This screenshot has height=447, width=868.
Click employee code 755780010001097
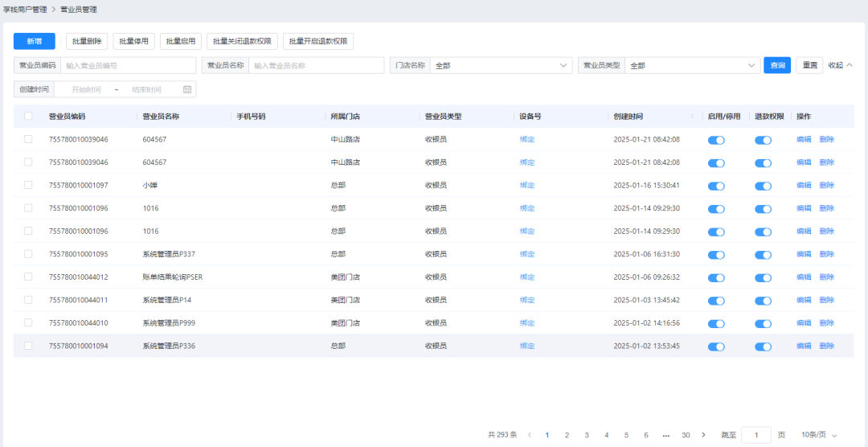pos(79,185)
